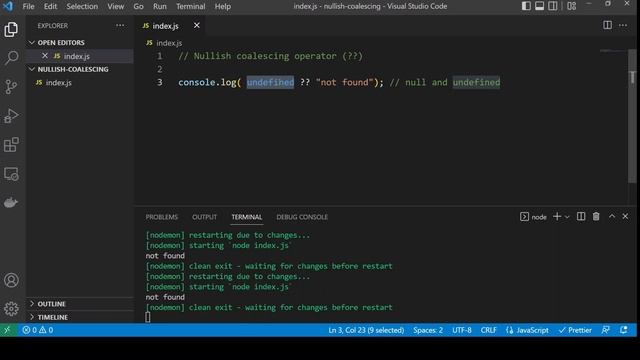Open the Docker view icon
This screenshot has height=360, width=640.
pyautogui.click(x=11, y=202)
